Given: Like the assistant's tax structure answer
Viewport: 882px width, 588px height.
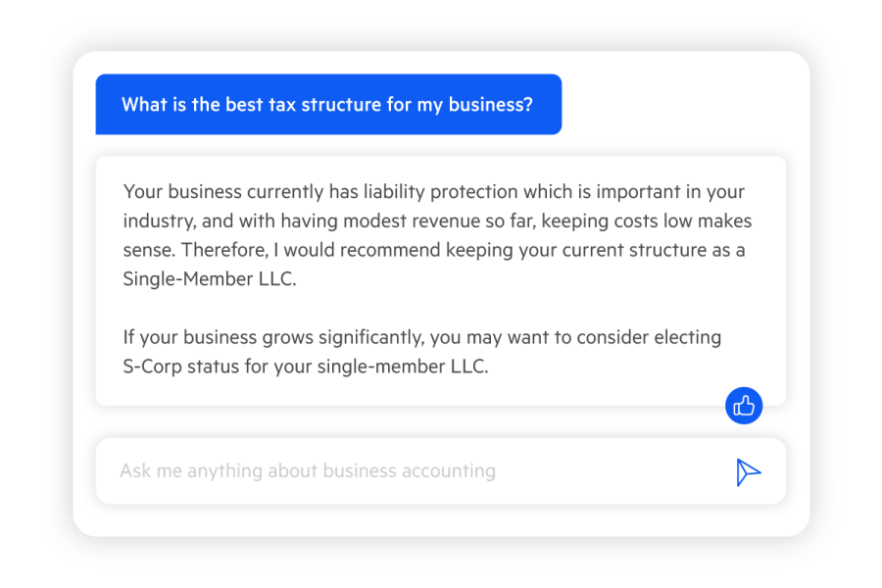Looking at the screenshot, I should [x=744, y=406].
